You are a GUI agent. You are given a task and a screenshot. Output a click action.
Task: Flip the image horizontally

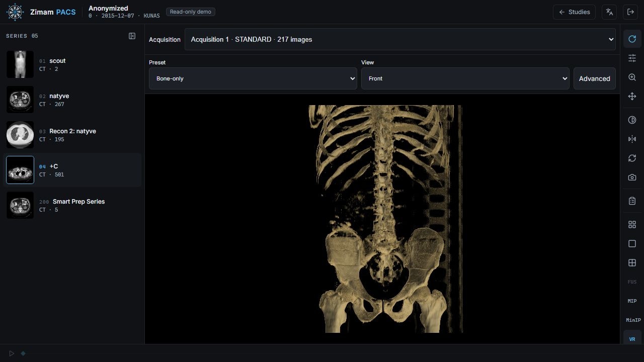click(x=632, y=139)
